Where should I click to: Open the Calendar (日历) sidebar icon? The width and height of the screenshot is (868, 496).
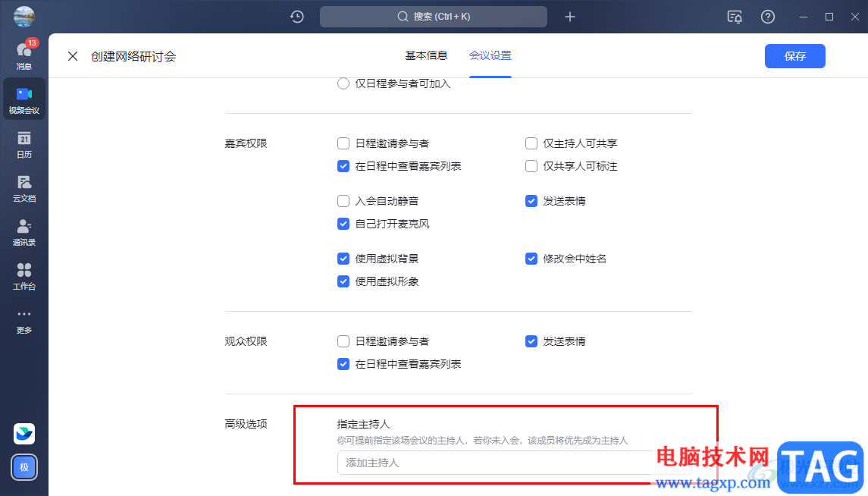(24, 145)
